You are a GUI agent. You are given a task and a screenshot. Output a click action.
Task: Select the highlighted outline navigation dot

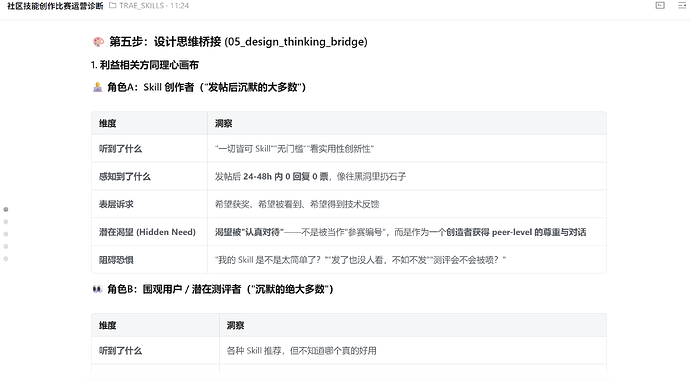(6, 209)
